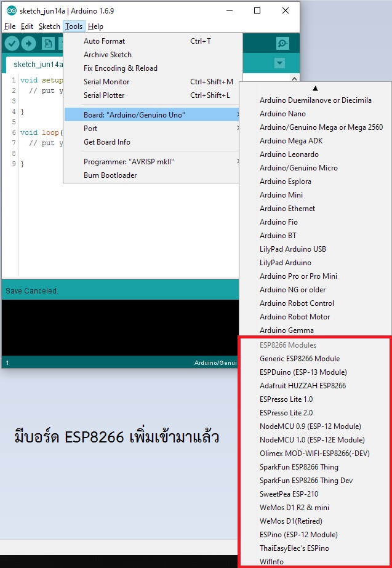The height and width of the screenshot is (568, 392).
Task: Select Generic ESP8266 Module
Action: (315, 359)
